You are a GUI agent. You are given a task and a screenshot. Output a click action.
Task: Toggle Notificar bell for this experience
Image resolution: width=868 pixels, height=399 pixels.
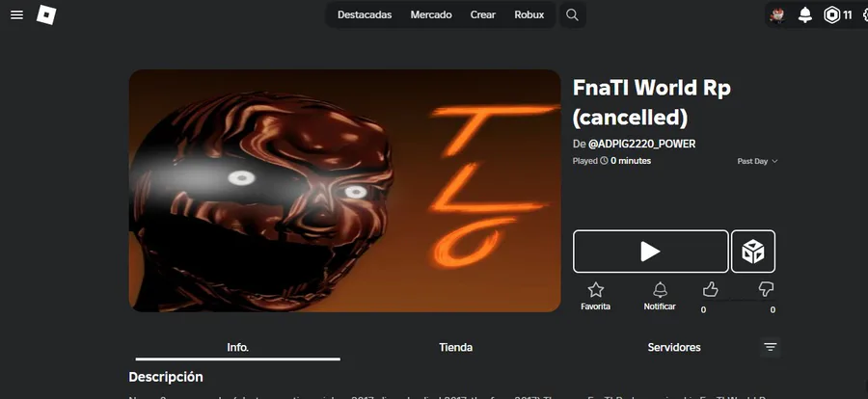[660, 296]
